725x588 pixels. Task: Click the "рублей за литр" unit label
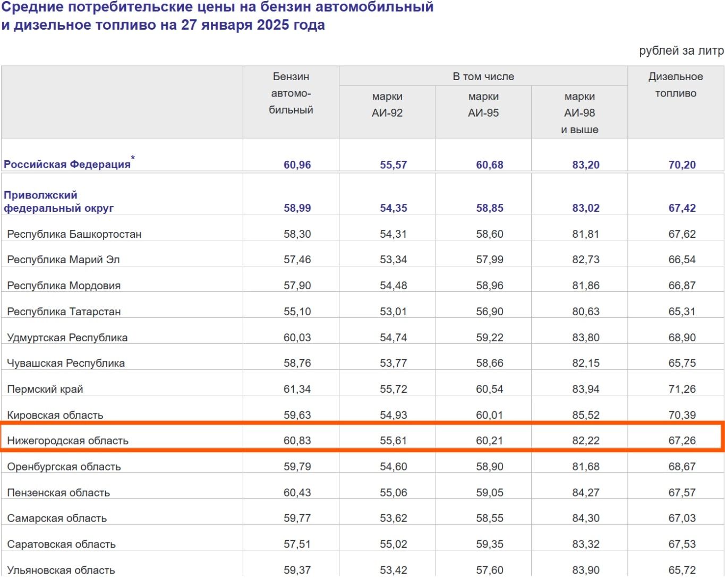(x=681, y=51)
